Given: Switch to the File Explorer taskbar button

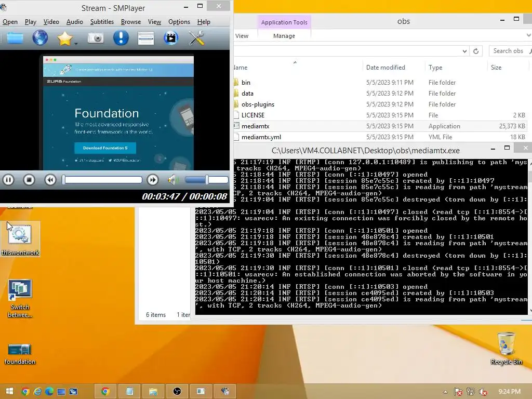Looking at the screenshot, I should click(x=153, y=392).
